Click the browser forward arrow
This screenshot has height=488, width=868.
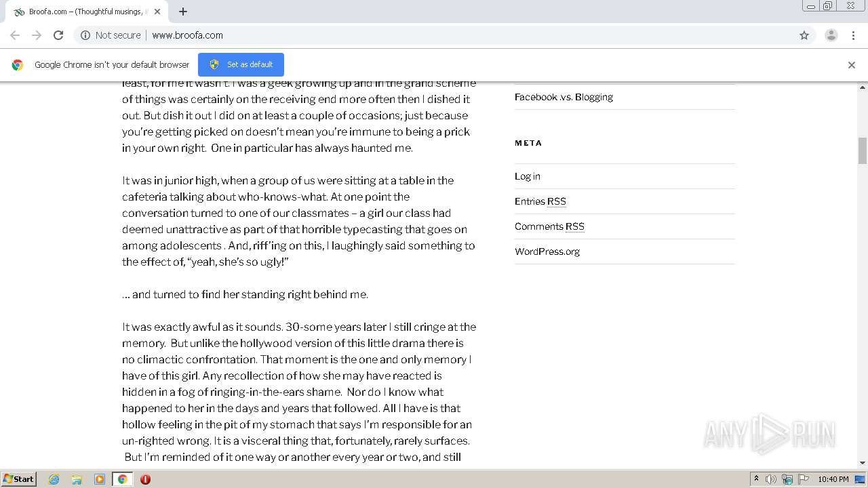tap(37, 35)
